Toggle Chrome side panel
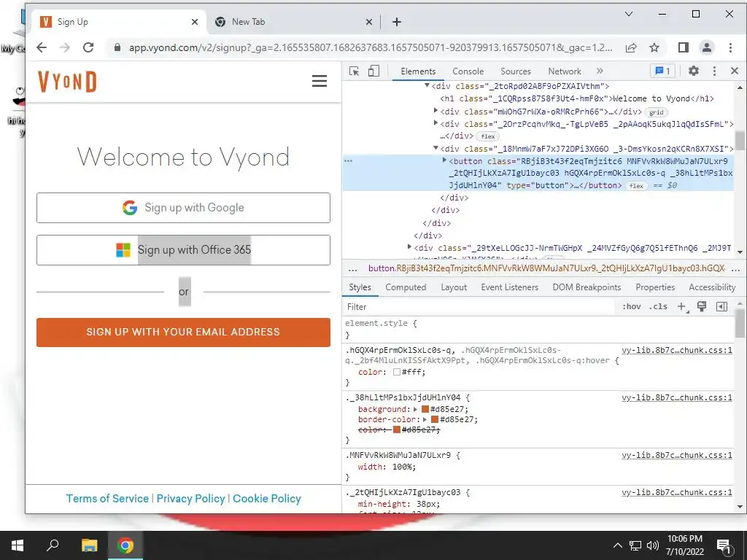This screenshot has width=747, height=560. tap(683, 47)
